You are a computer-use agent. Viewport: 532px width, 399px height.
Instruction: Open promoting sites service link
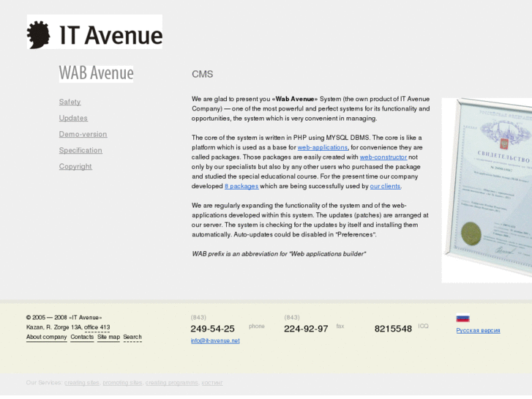[x=122, y=383]
